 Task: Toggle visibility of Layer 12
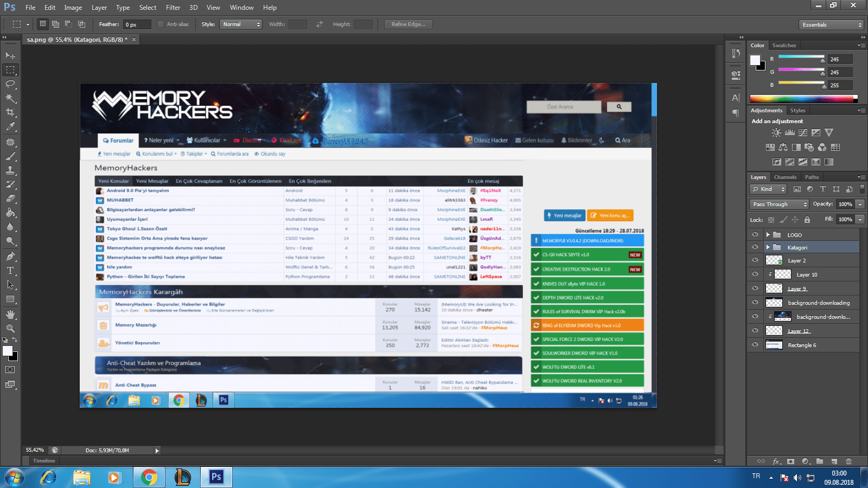pyautogui.click(x=755, y=331)
